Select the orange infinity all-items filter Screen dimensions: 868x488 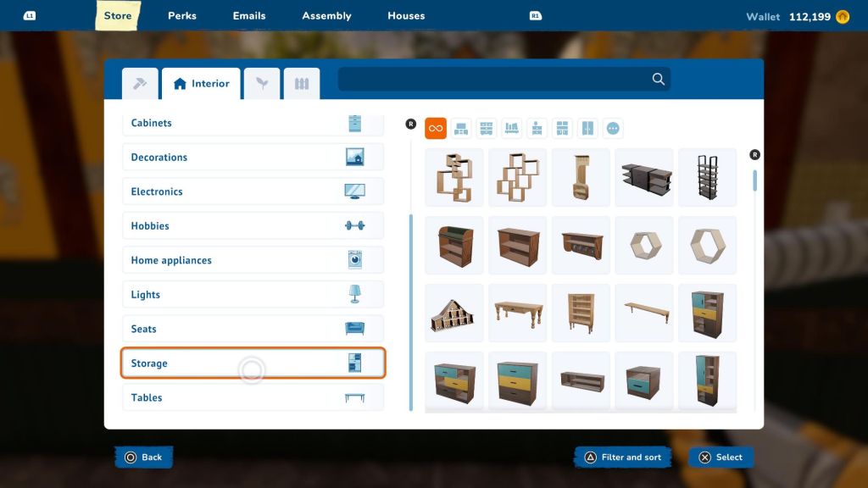click(x=436, y=129)
